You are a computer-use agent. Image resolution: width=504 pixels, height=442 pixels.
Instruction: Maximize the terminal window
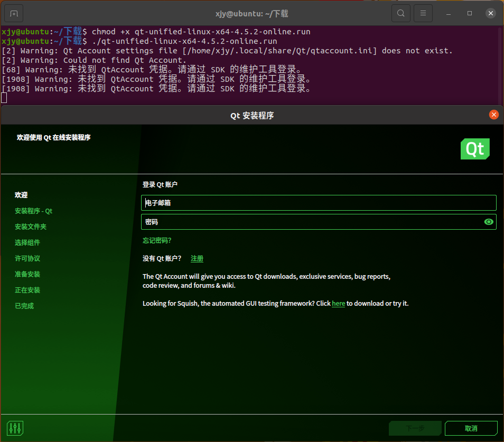coord(470,13)
